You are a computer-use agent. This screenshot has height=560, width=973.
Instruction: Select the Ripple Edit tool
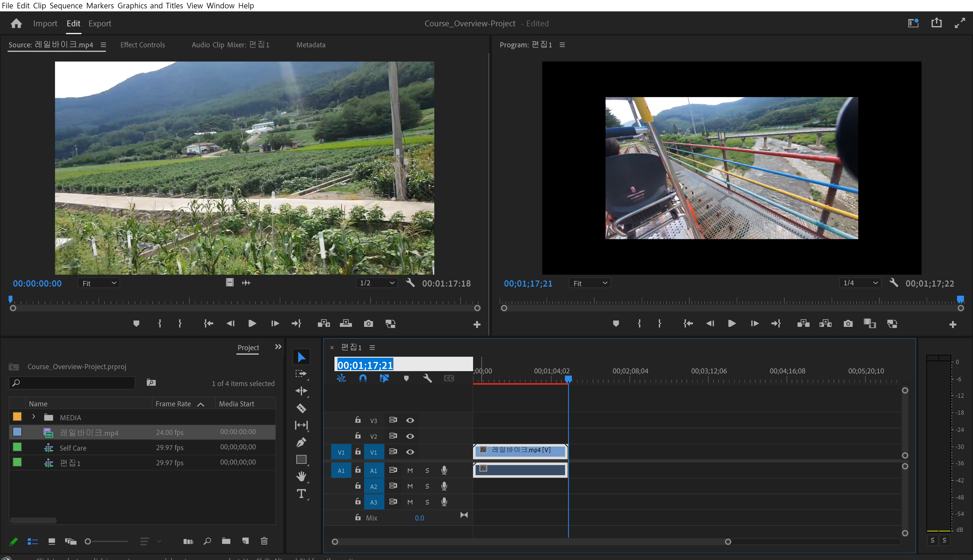tap(301, 391)
